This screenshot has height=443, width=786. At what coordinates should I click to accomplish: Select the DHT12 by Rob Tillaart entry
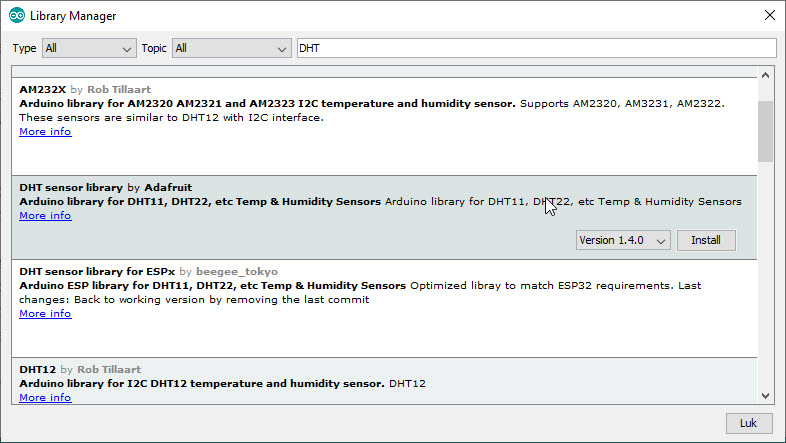coord(384,381)
